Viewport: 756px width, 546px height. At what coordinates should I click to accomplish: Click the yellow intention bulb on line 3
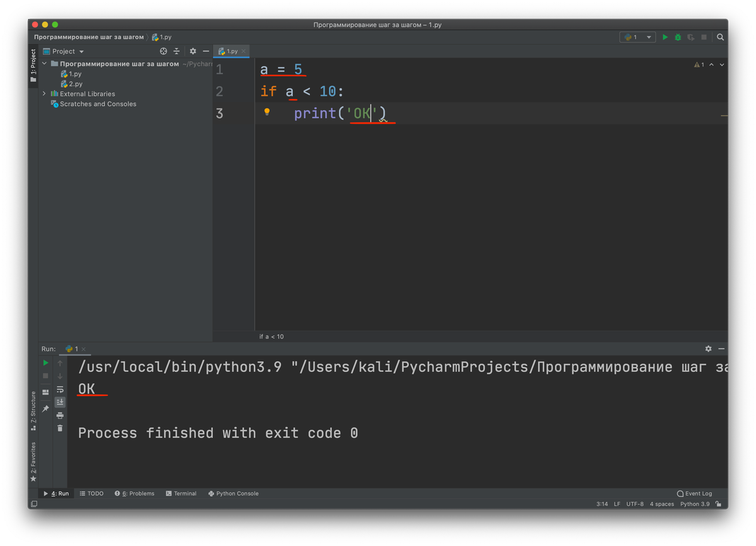266,112
